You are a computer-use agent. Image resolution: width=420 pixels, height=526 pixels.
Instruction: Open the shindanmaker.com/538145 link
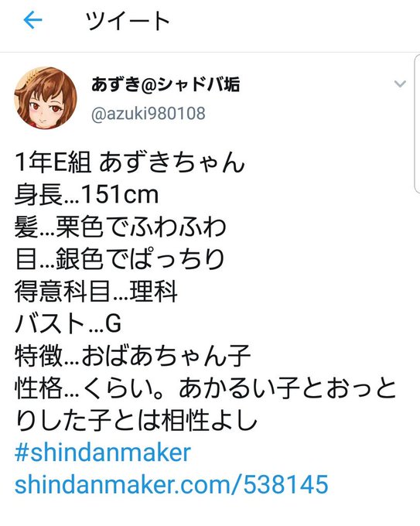coord(172,484)
